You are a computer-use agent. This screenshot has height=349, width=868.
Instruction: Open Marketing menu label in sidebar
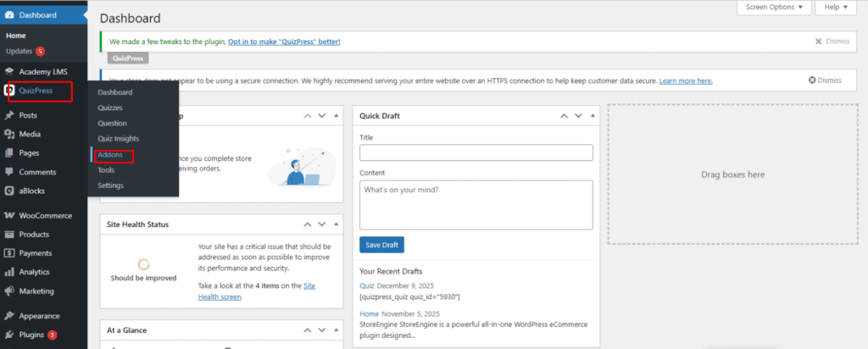36,291
